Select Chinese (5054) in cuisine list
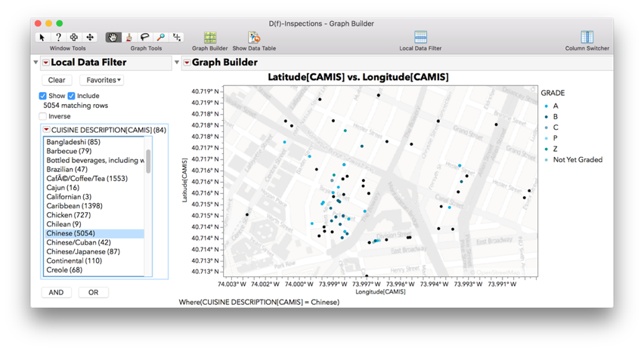 pyautogui.click(x=94, y=233)
